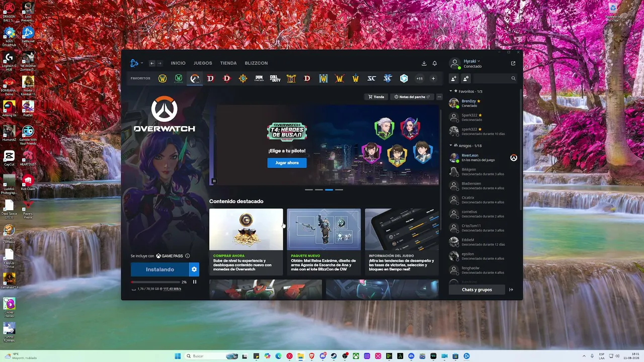Open the Riot Client desktop shortcut
The height and width of the screenshot is (362, 644).
click(x=28, y=182)
